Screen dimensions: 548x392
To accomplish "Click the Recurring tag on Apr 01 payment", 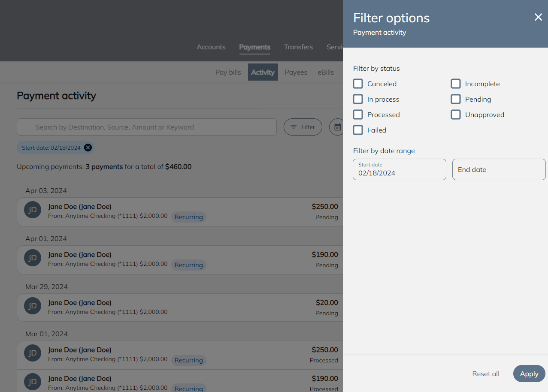I will pos(189,265).
